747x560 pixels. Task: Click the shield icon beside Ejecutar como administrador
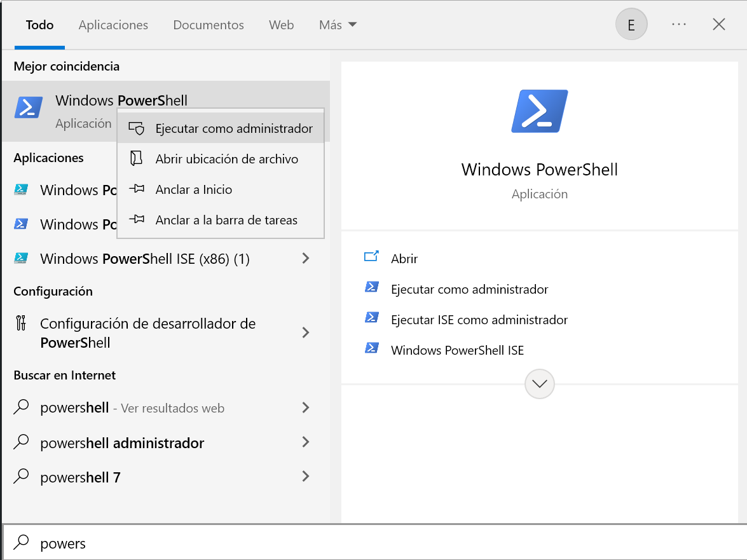coord(136,128)
